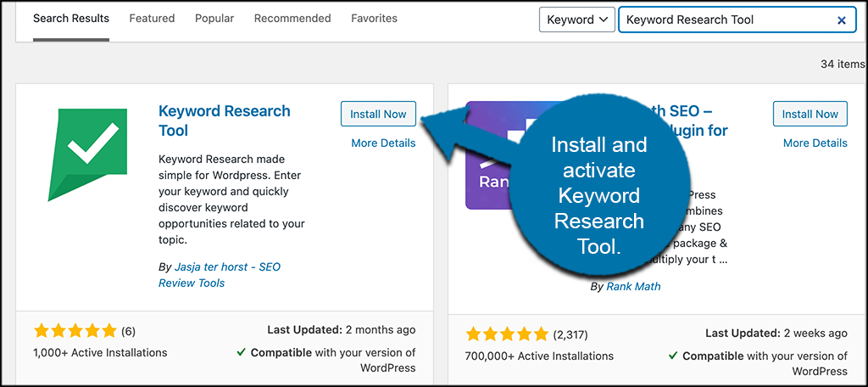
Task: Click the green checkmark Keyword Research Tool icon
Action: click(x=87, y=154)
